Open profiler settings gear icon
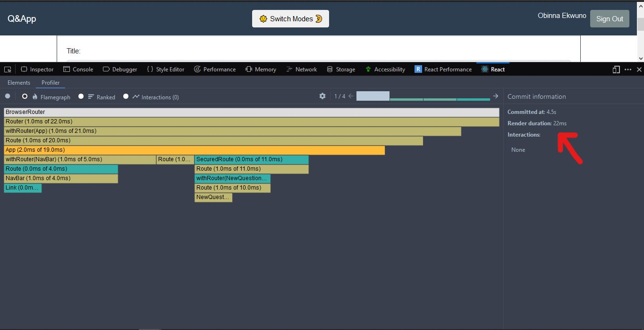The height and width of the screenshot is (330, 644). click(322, 96)
